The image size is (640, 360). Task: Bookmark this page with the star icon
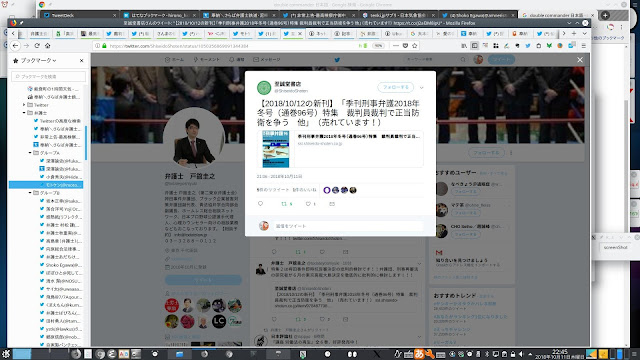point(415,46)
